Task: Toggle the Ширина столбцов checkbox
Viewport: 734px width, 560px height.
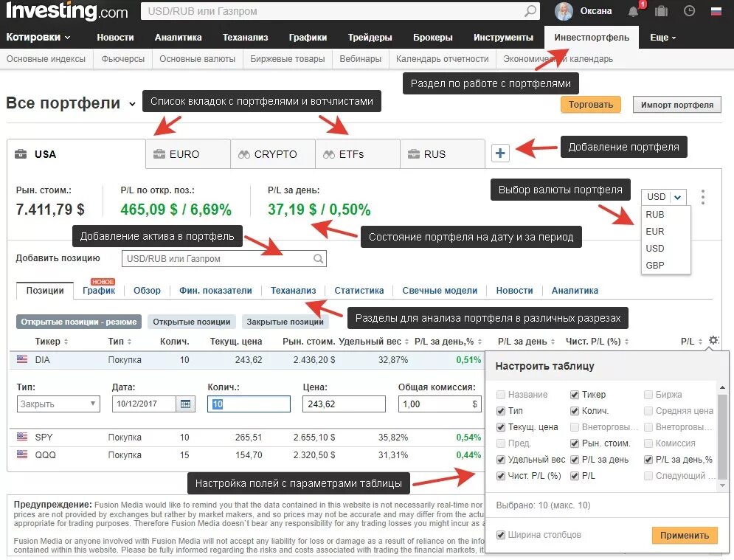Action: point(500,535)
